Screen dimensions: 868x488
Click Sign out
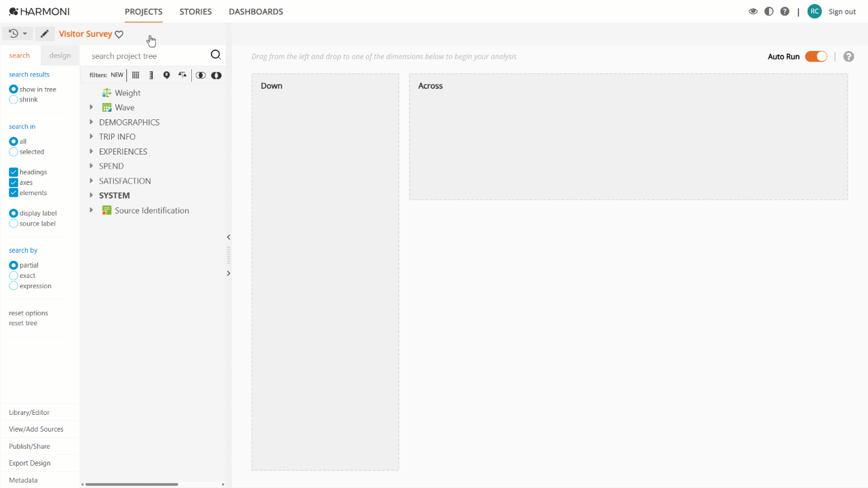842,12
